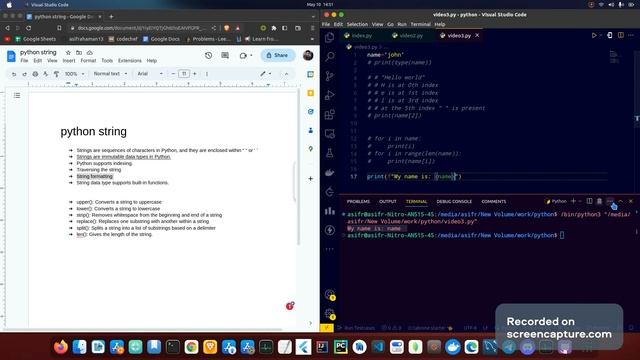Screen dimensions: 640x360
Task: Open the Docker whale icon in VS Code sidebar
Action: point(329,173)
